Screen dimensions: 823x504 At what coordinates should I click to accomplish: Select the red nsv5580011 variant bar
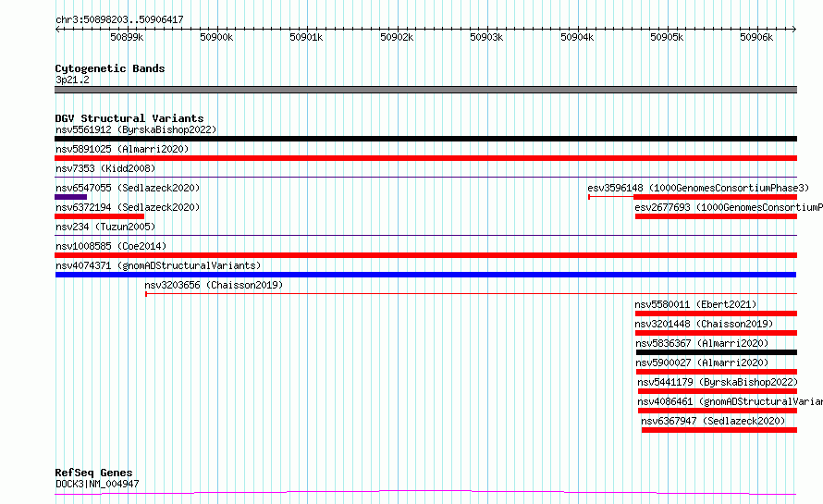[716, 313]
